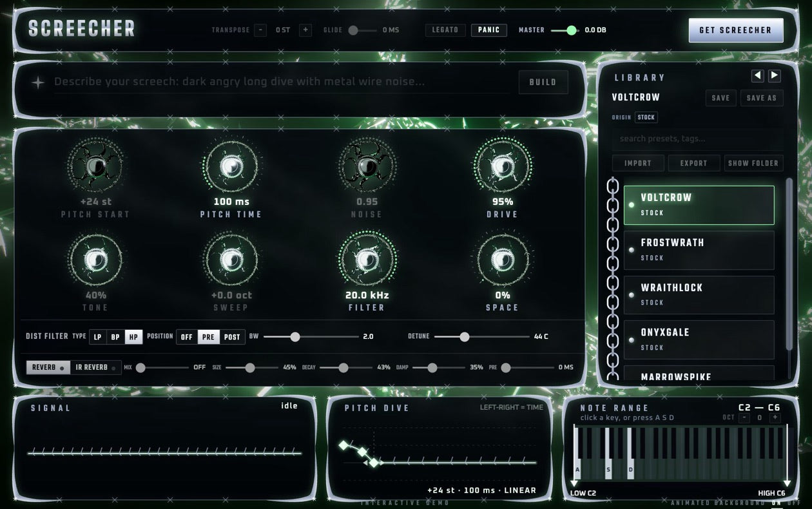812x509 pixels.
Task: Click the Master volume slider handle
Action: [x=572, y=30]
